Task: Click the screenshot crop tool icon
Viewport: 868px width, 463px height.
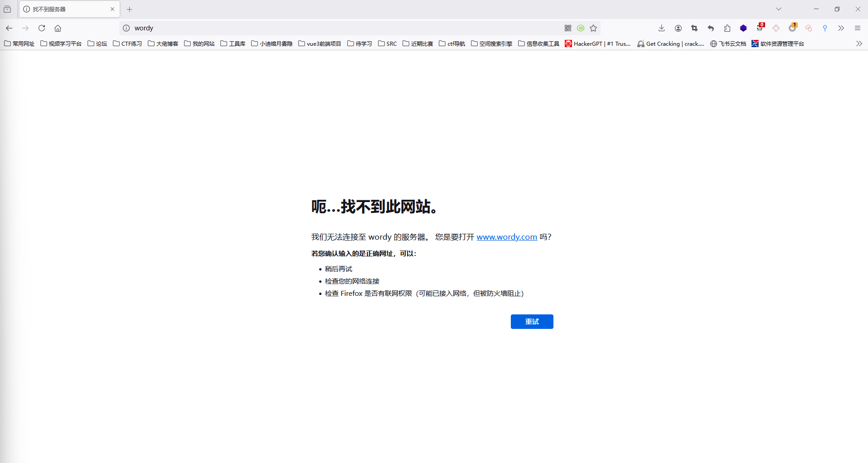Action: click(x=694, y=28)
